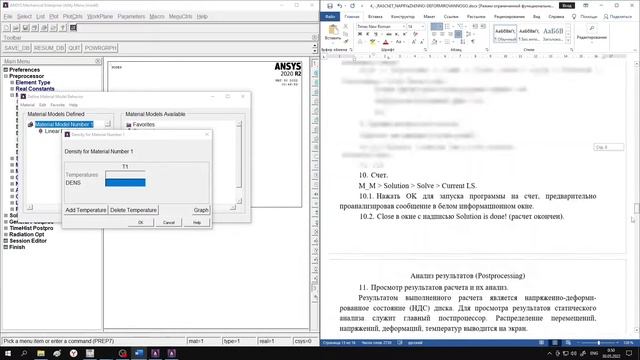Image resolution: width=640 pixels, height=360 pixels.
Task: Click Format Painter icon in Word
Action: point(346,41)
